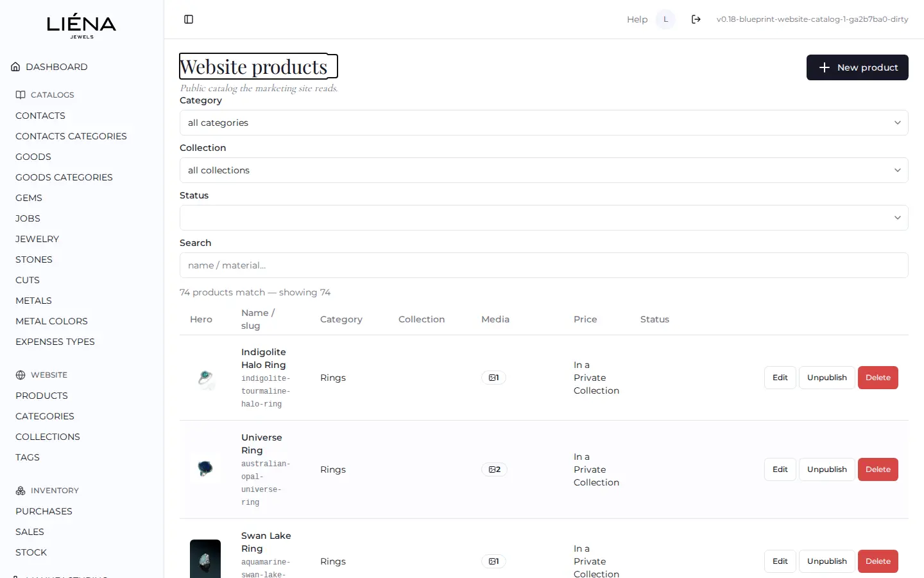Screen dimensions: 924x578
Task: Open Jobs in sidebar
Action: point(28,218)
